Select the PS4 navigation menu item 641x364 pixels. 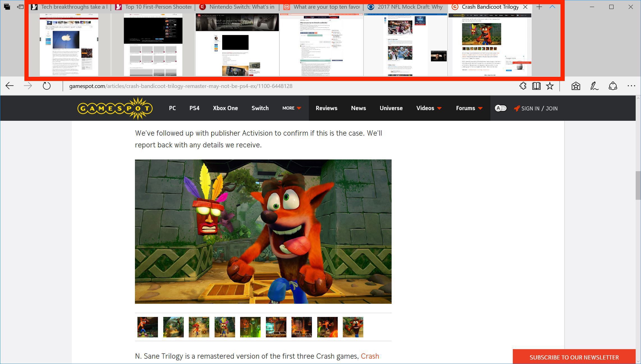point(194,108)
